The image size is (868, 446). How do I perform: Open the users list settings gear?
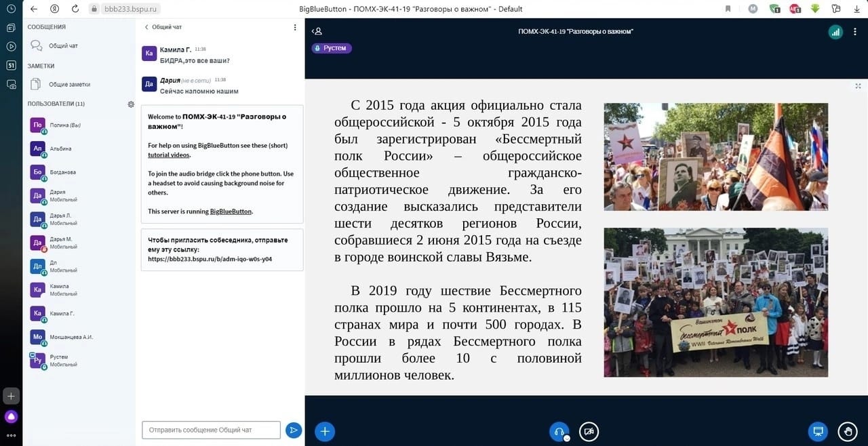(131, 104)
